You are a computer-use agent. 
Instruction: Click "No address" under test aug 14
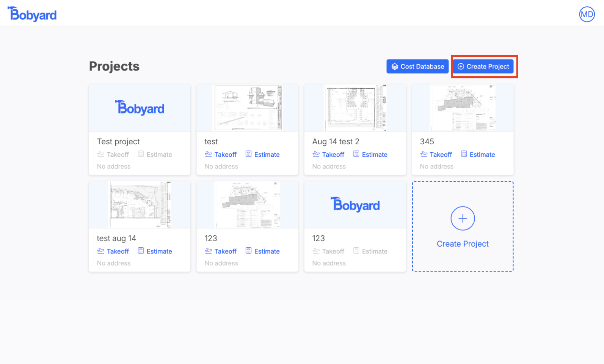114,263
